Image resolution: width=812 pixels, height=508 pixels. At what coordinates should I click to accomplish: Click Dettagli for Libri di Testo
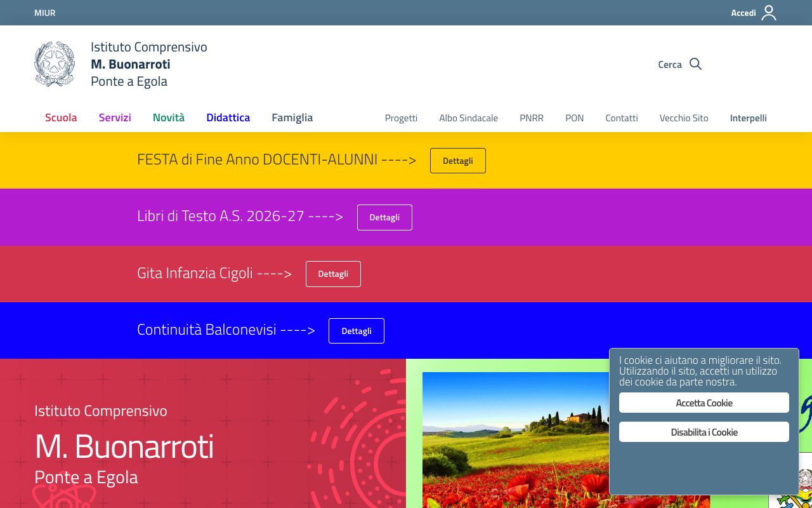[384, 217]
